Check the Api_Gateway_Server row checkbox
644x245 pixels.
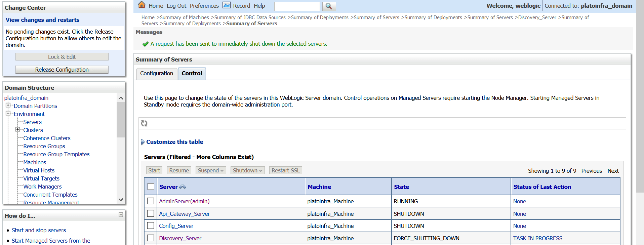[151, 213]
